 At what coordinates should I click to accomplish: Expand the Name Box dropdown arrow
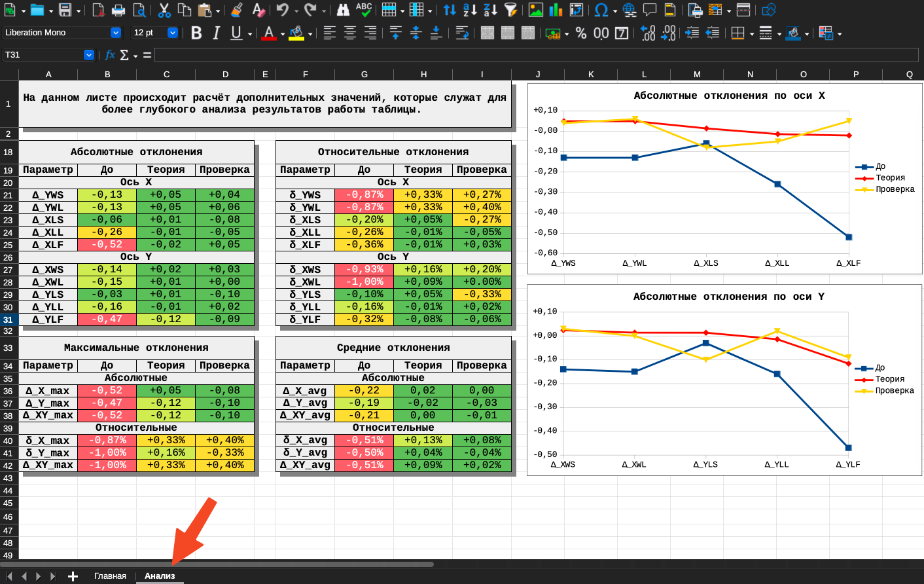(89, 55)
